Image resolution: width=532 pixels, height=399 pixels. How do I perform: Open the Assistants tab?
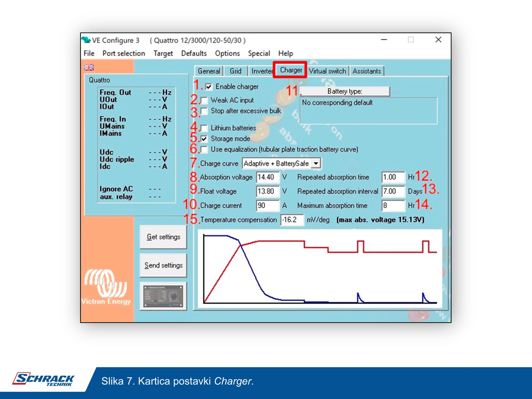[367, 71]
